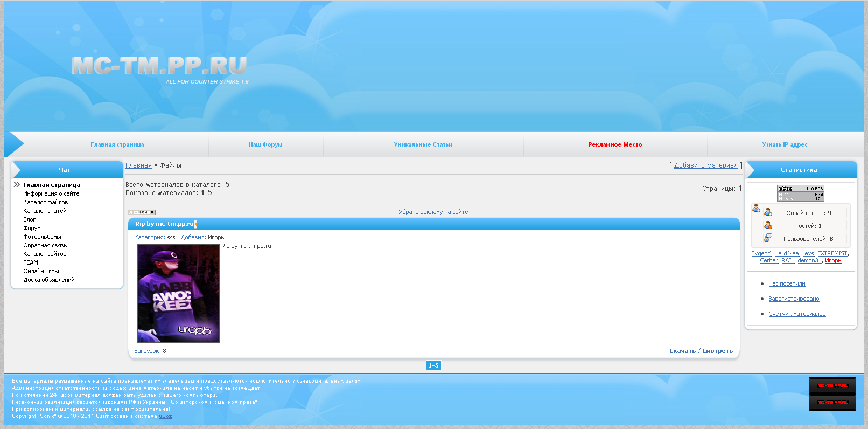
Task: Open 'Каталог сайтов' in the sidebar menu
Action: coord(45,254)
